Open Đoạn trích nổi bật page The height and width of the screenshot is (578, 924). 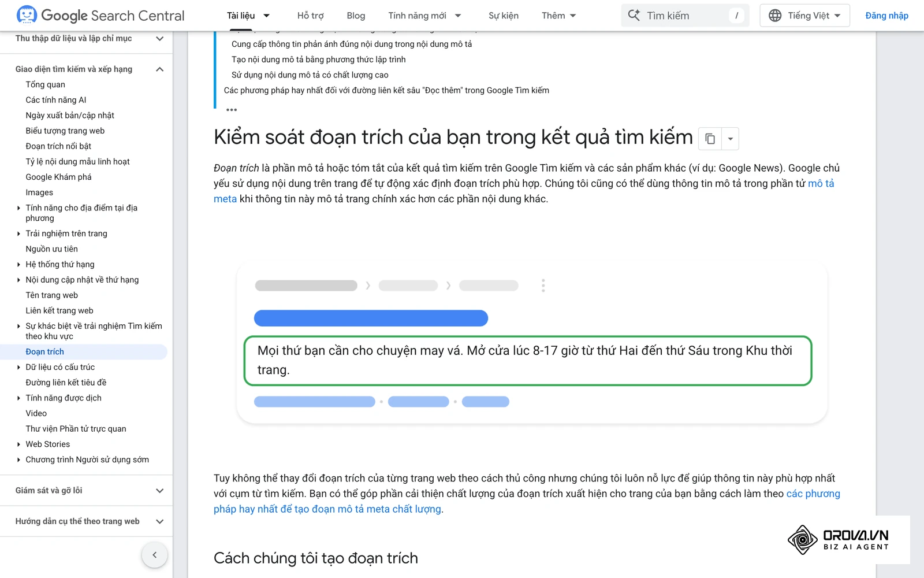(x=58, y=146)
